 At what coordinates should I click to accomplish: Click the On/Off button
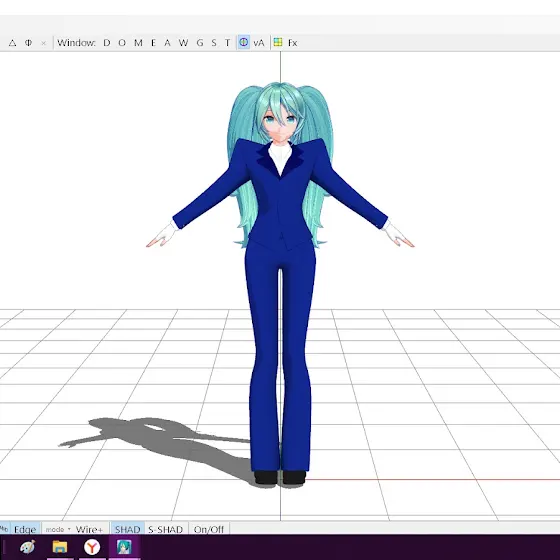209,529
